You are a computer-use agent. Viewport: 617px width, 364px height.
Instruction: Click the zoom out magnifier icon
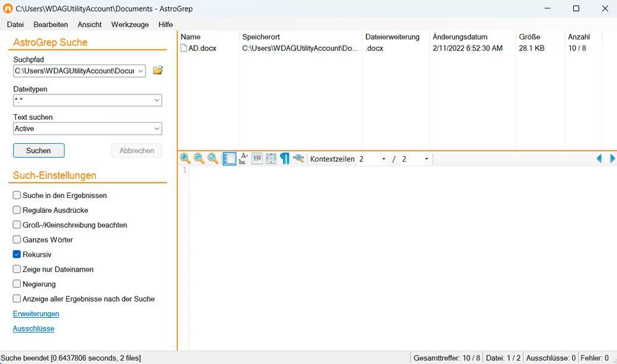point(199,159)
